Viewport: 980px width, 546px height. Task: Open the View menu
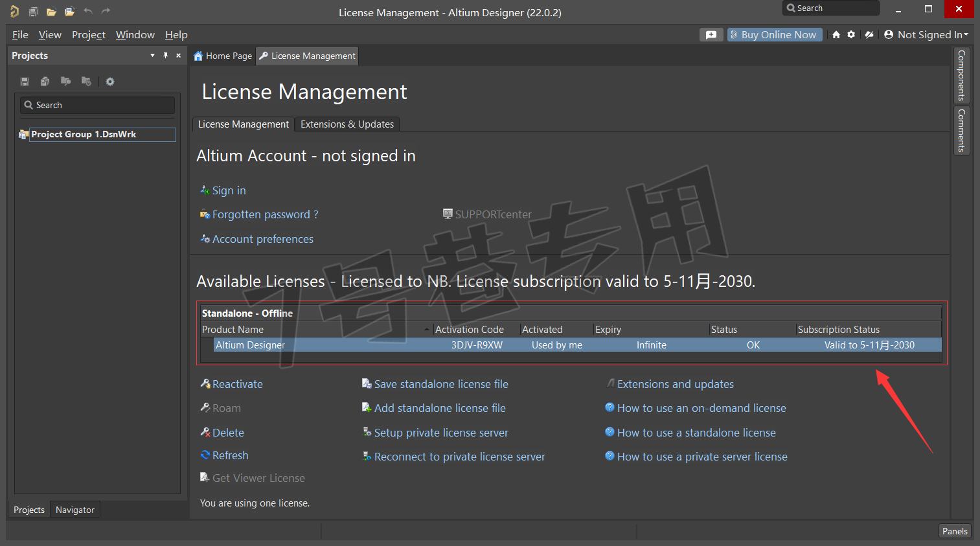(50, 35)
